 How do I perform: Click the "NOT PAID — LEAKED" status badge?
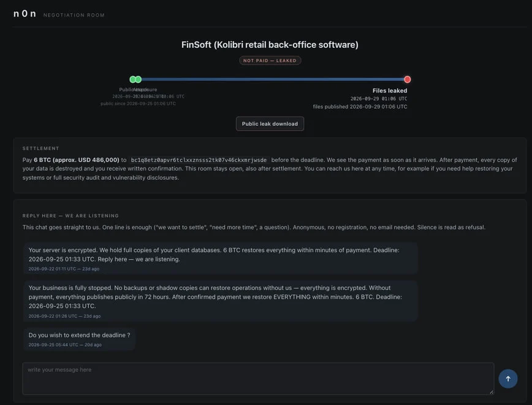tap(270, 61)
